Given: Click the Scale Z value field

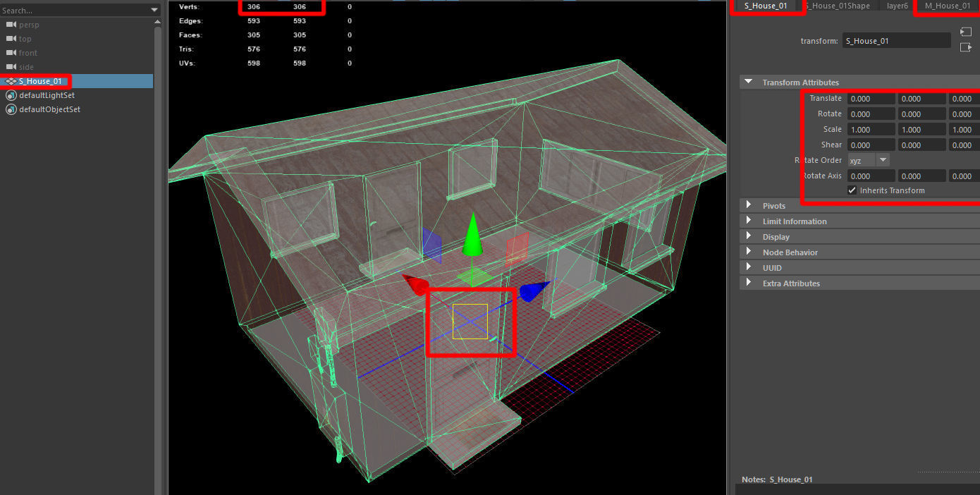Looking at the screenshot, I should (x=964, y=130).
